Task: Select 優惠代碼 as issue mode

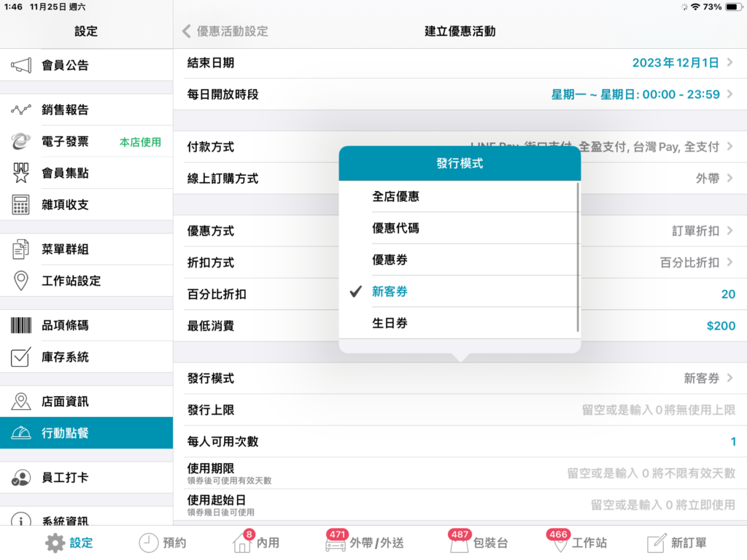Action: [460, 228]
